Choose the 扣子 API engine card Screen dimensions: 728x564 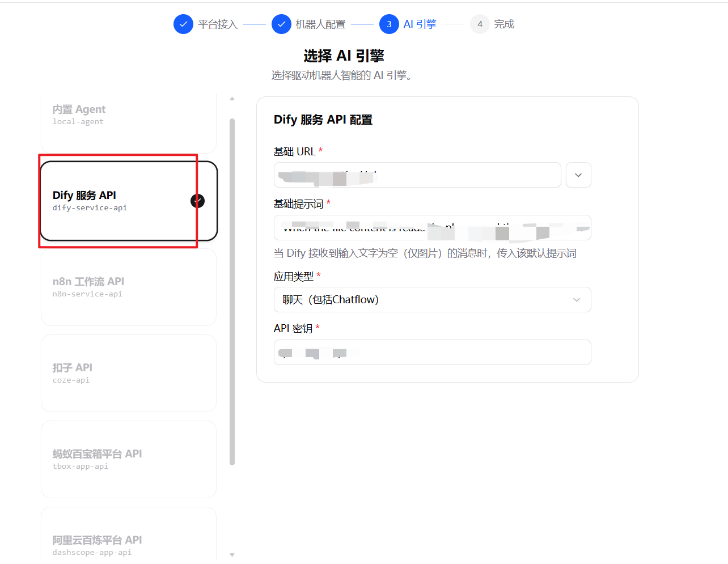129,373
